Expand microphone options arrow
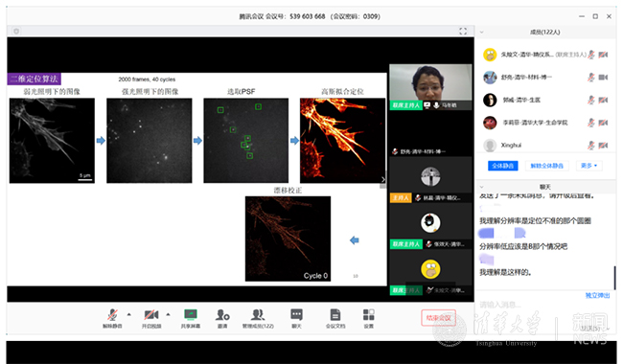This screenshot has height=364, width=623. point(129,314)
